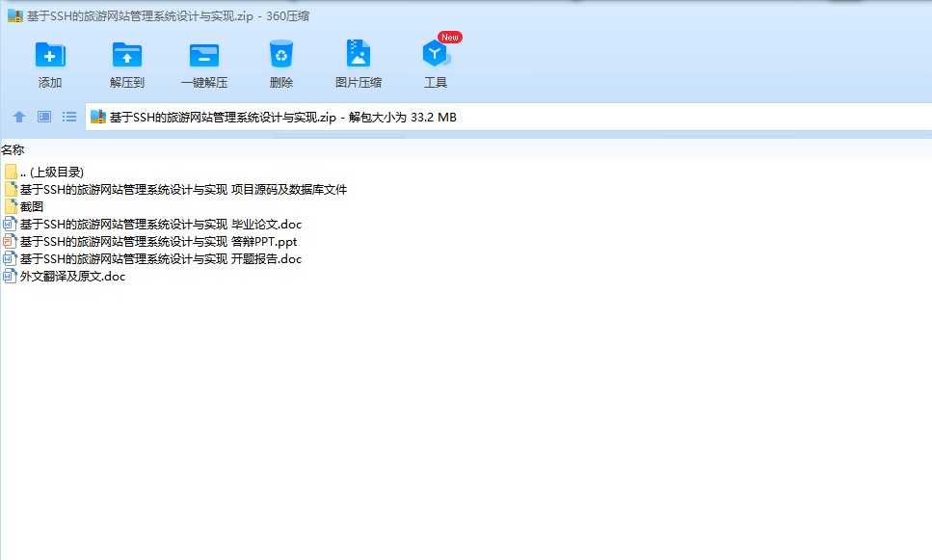932x560 pixels.
Task: Select the 外文翻译及原文.doc file
Action: 65,276
